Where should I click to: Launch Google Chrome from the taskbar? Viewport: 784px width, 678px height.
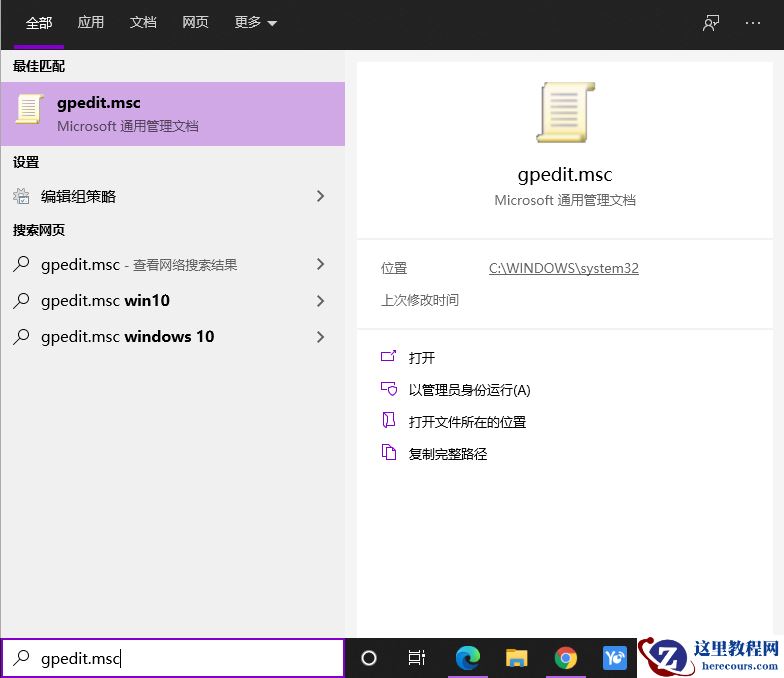[566, 658]
